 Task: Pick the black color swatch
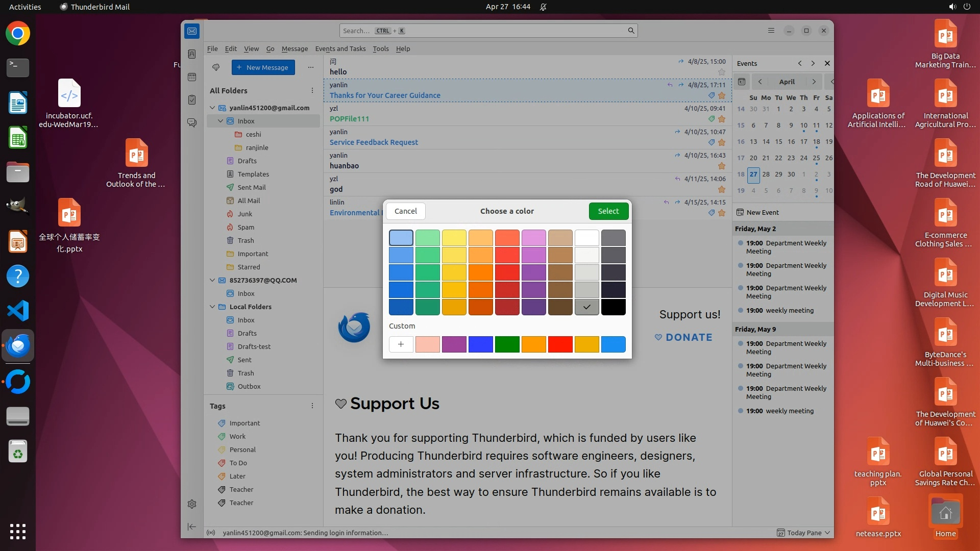pyautogui.click(x=613, y=307)
